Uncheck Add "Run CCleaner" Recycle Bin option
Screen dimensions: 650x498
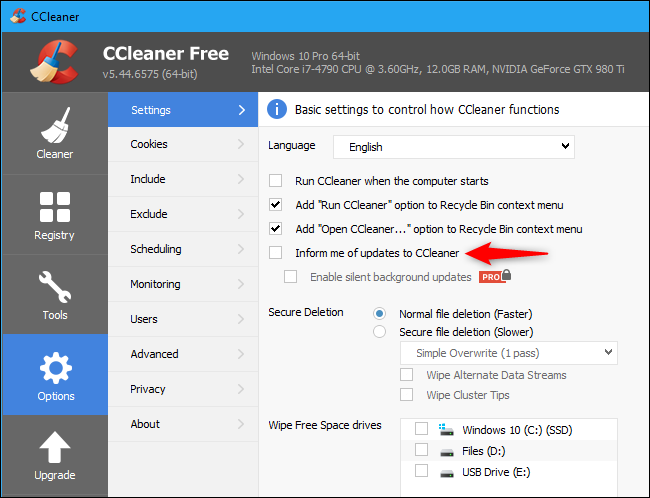[275, 204]
